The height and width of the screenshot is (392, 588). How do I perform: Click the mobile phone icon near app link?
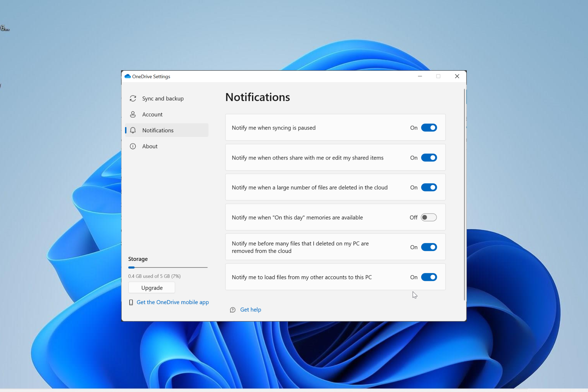click(131, 302)
